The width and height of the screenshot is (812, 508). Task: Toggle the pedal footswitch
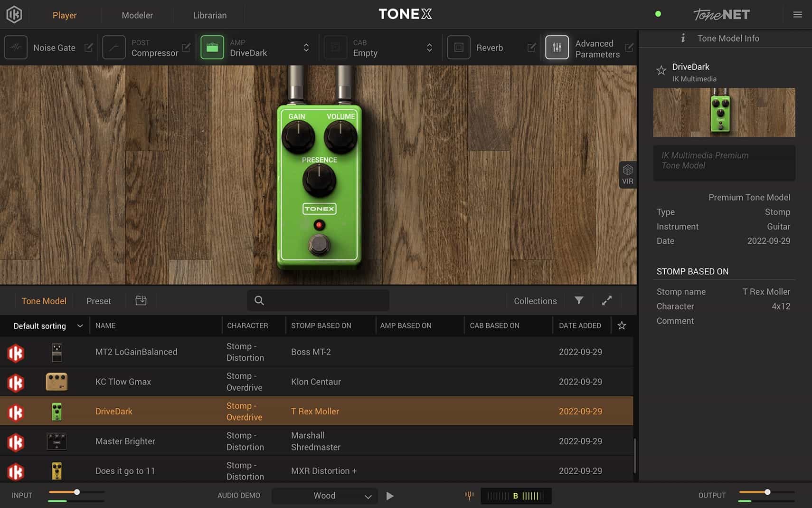(319, 245)
